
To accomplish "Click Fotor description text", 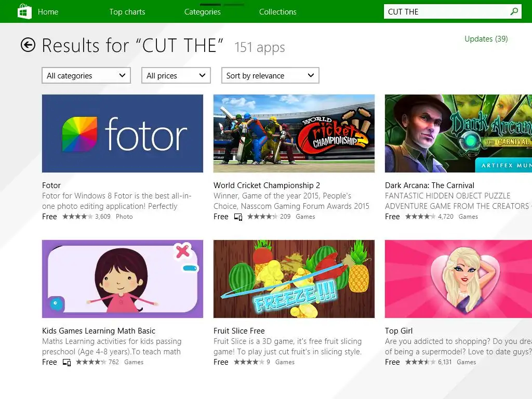I will click(x=117, y=201).
